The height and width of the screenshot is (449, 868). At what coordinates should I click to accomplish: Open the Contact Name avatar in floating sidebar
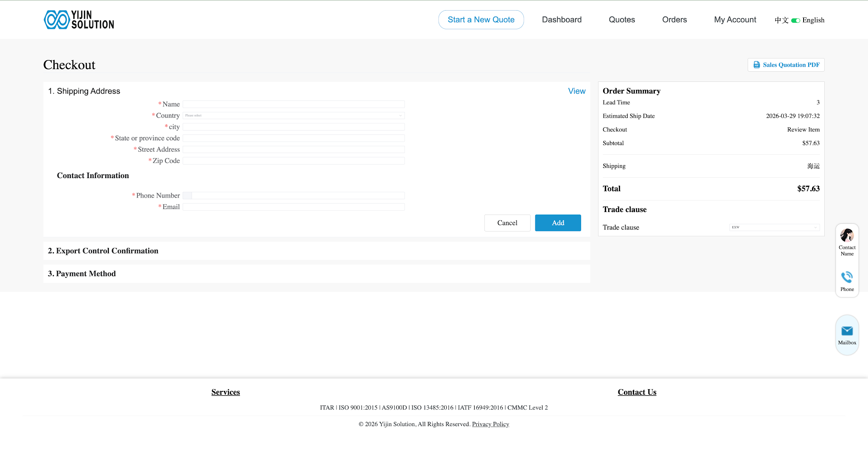coord(847,236)
